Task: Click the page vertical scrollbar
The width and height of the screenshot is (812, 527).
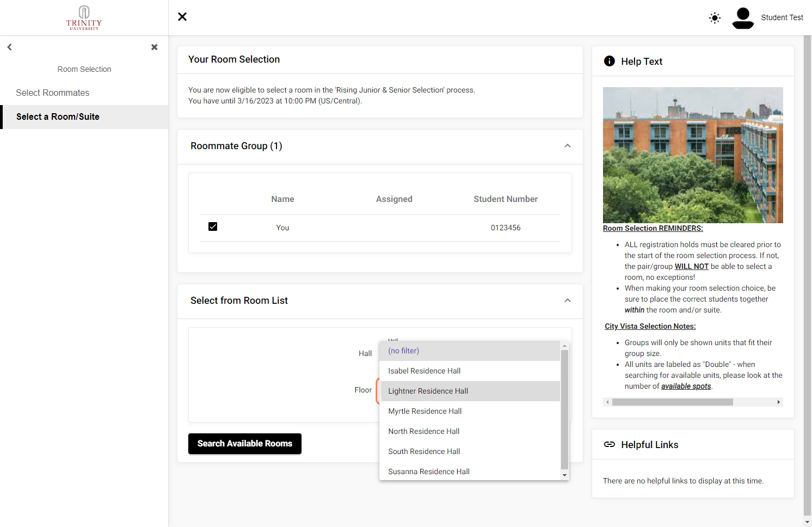Action: (x=807, y=275)
